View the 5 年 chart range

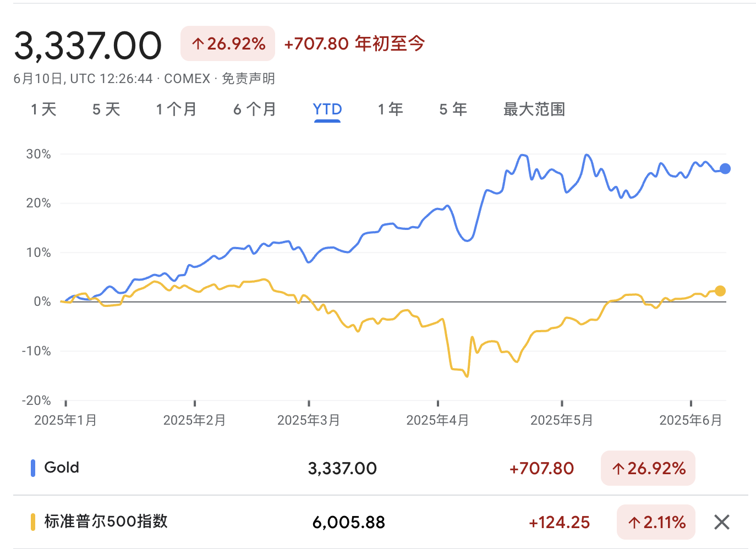point(453,109)
